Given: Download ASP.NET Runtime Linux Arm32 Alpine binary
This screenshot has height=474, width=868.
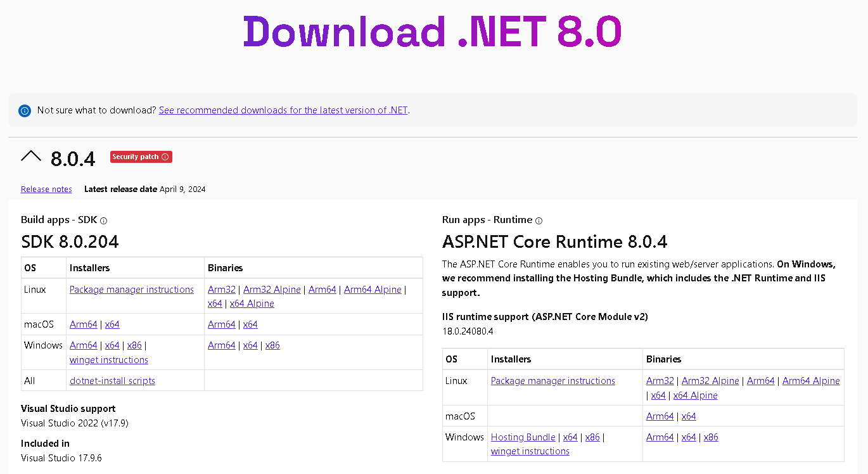Looking at the screenshot, I should coord(710,381).
